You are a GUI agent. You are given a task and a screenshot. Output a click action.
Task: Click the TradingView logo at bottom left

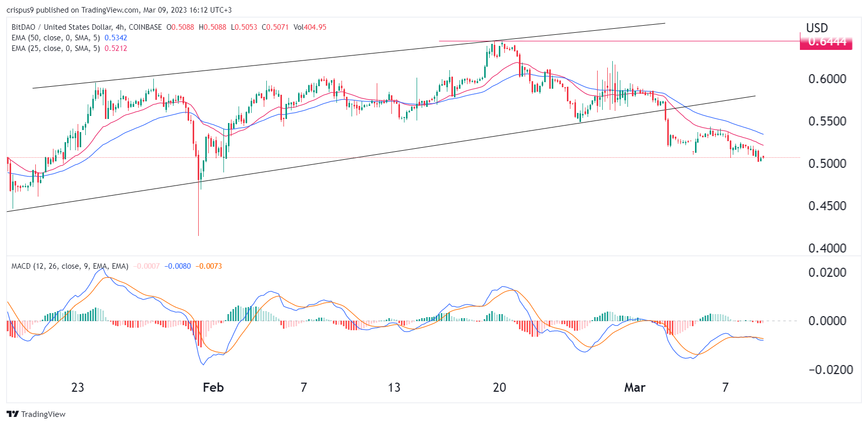[36, 414]
